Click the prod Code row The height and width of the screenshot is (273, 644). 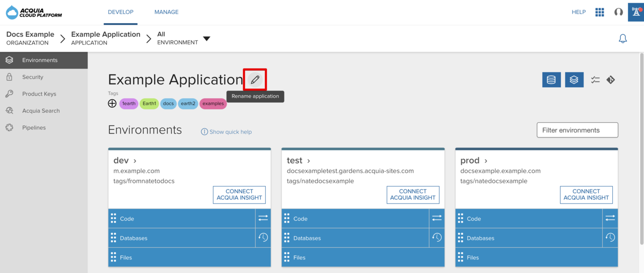(x=529, y=219)
